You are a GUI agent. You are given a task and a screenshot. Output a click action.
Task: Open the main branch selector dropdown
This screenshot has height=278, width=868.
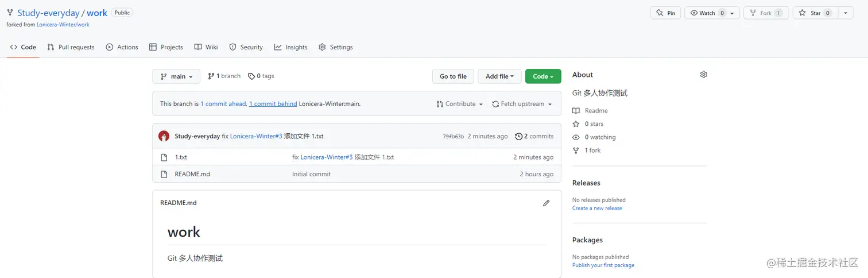click(176, 76)
